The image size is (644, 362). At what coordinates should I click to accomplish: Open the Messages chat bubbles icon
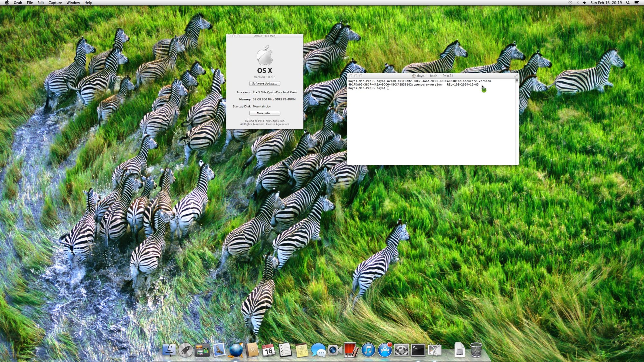[318, 350]
